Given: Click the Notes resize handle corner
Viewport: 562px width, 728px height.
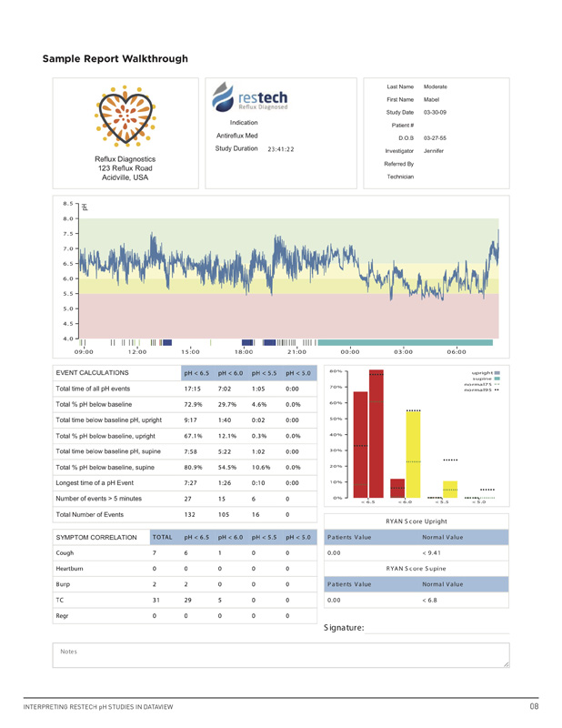Looking at the screenshot, I should (506, 664).
